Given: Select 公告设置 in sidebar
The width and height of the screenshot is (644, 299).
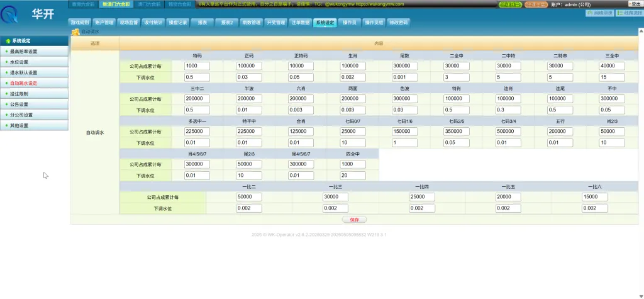Looking at the screenshot, I should click(34, 104).
